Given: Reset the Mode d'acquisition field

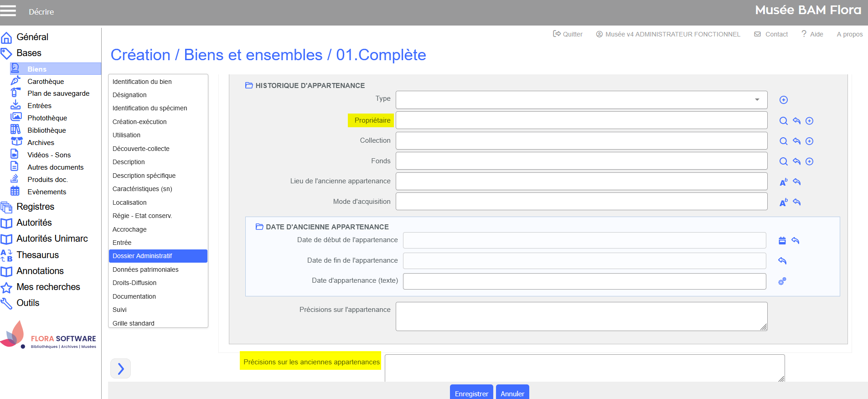Looking at the screenshot, I should (x=797, y=202).
